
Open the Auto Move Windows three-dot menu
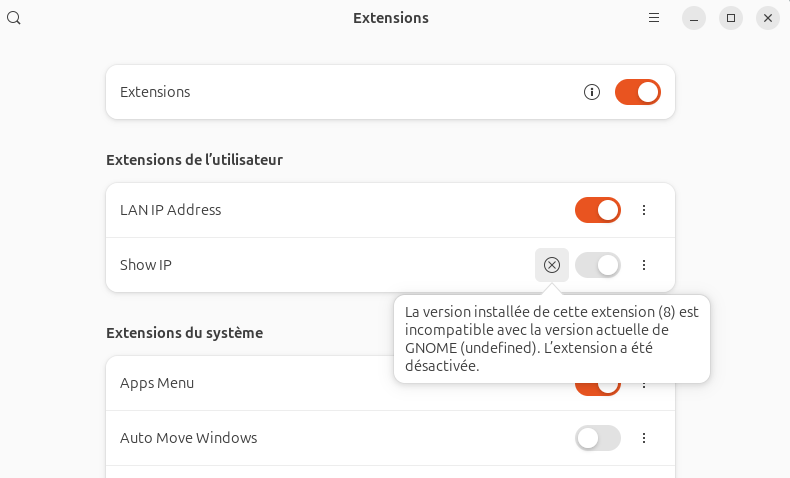coord(644,438)
